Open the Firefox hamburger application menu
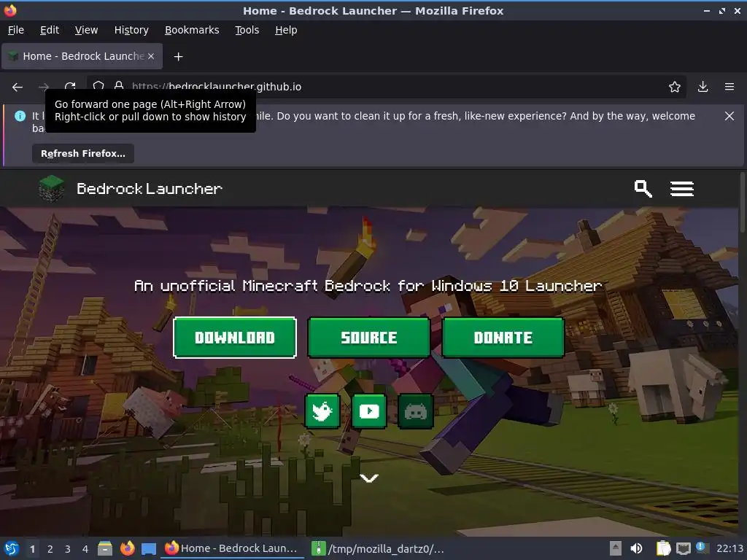Screen dimensions: 747x560 pyautogui.click(x=729, y=87)
